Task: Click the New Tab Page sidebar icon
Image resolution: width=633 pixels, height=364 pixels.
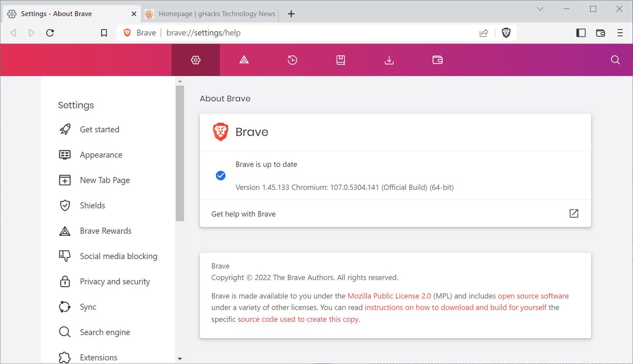Action: (x=65, y=180)
